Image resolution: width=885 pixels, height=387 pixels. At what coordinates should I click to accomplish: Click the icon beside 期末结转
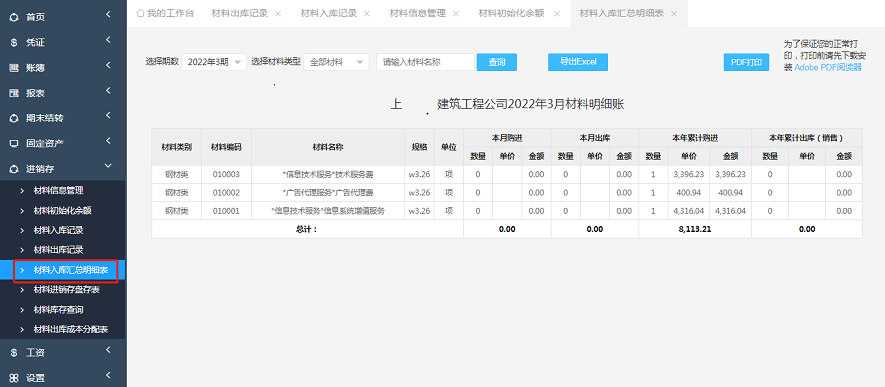(14, 118)
